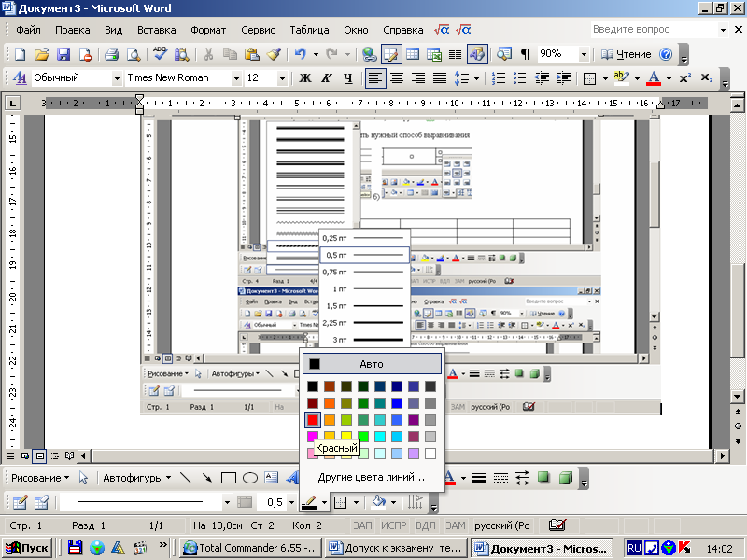Toggle Document Map button
Image resolution: width=747 pixels, height=560 pixels.
(x=504, y=54)
